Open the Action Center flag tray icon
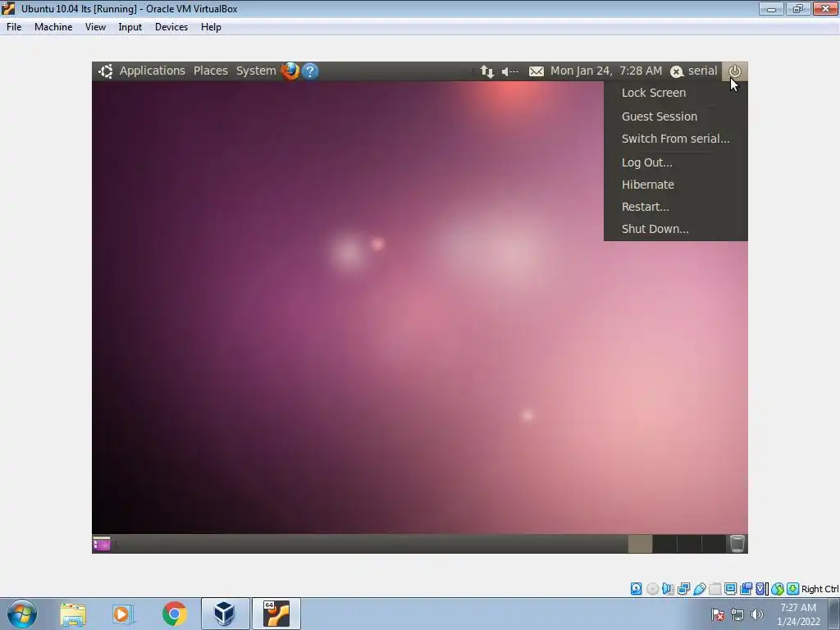The image size is (840, 630). click(718, 614)
